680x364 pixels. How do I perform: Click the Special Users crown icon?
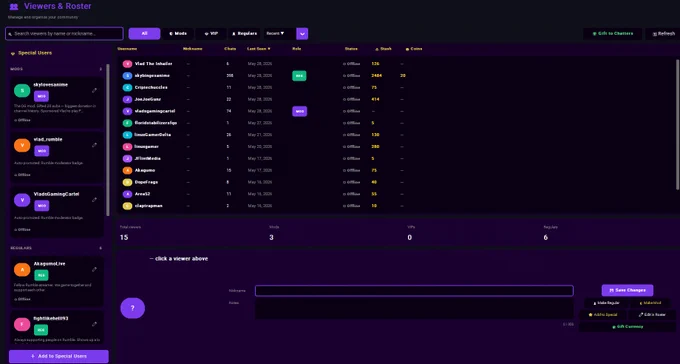[13, 53]
